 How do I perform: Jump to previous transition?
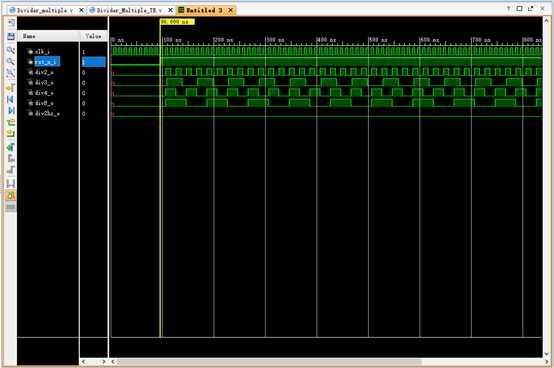(x=11, y=123)
